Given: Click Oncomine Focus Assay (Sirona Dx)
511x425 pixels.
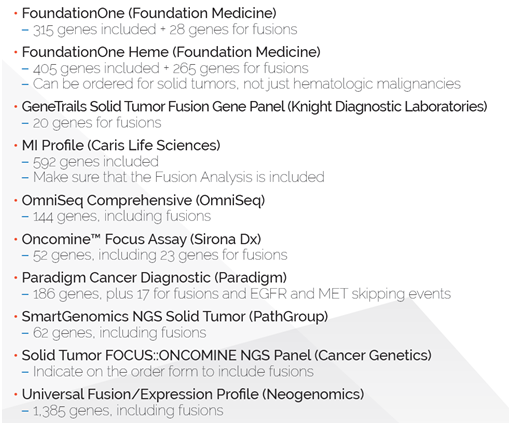Looking at the screenshot, I should point(141,239).
